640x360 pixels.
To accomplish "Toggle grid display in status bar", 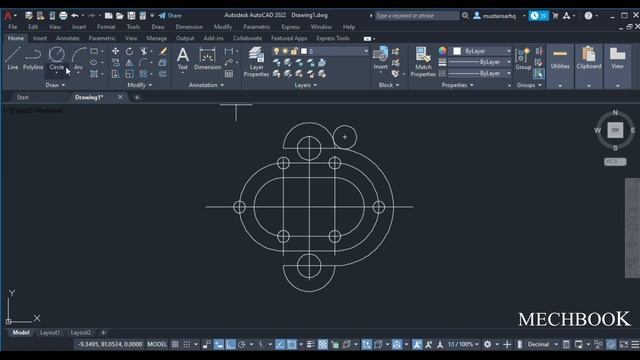I will pos(175,344).
